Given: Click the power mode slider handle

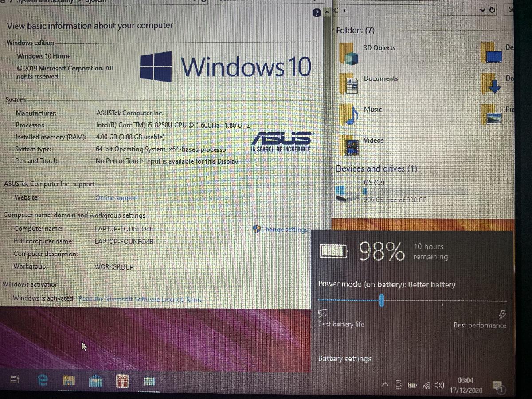Looking at the screenshot, I should coord(381,301).
